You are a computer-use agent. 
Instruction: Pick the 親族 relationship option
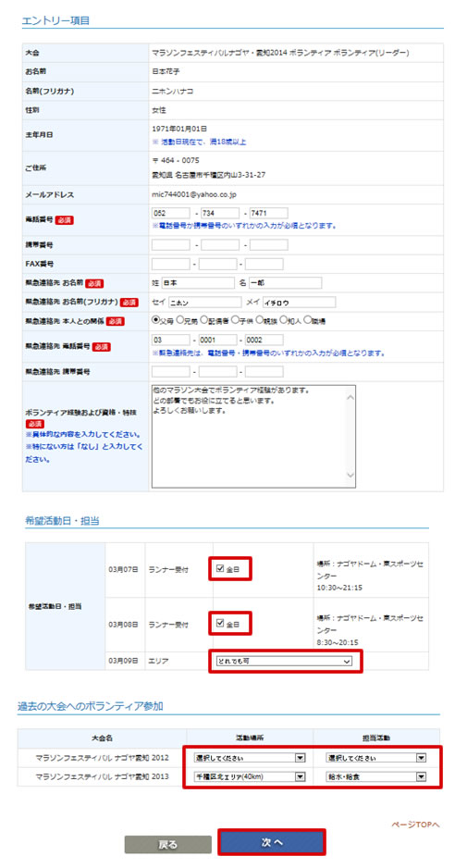click(x=259, y=320)
